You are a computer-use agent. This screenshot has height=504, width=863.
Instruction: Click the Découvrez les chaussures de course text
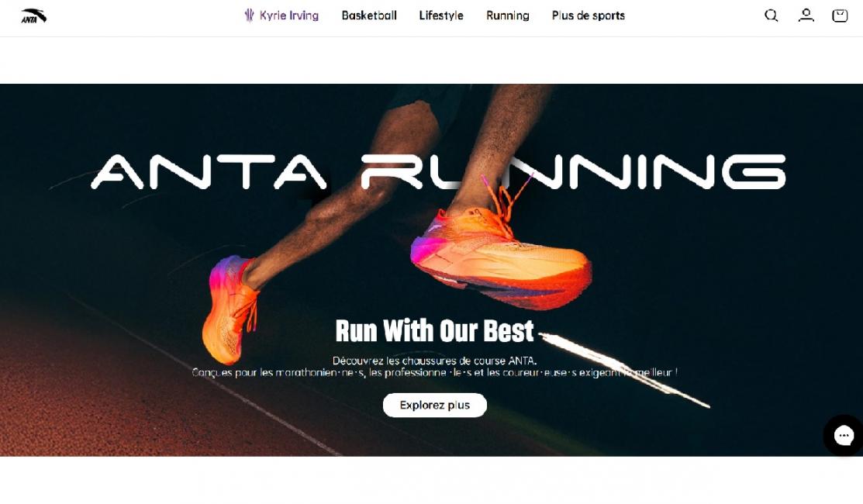pos(434,361)
